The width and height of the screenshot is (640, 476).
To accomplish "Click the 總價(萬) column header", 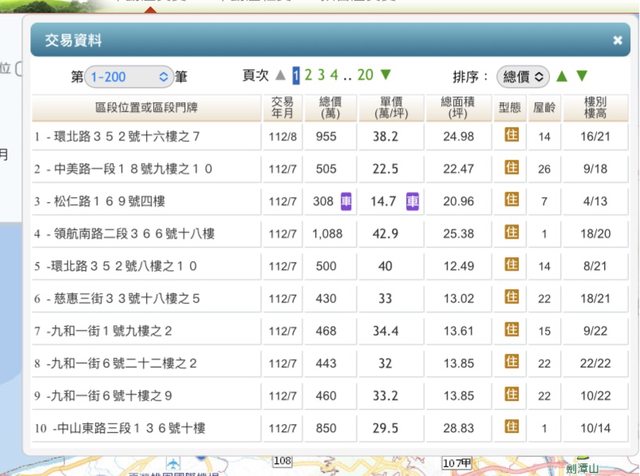I will [x=331, y=108].
